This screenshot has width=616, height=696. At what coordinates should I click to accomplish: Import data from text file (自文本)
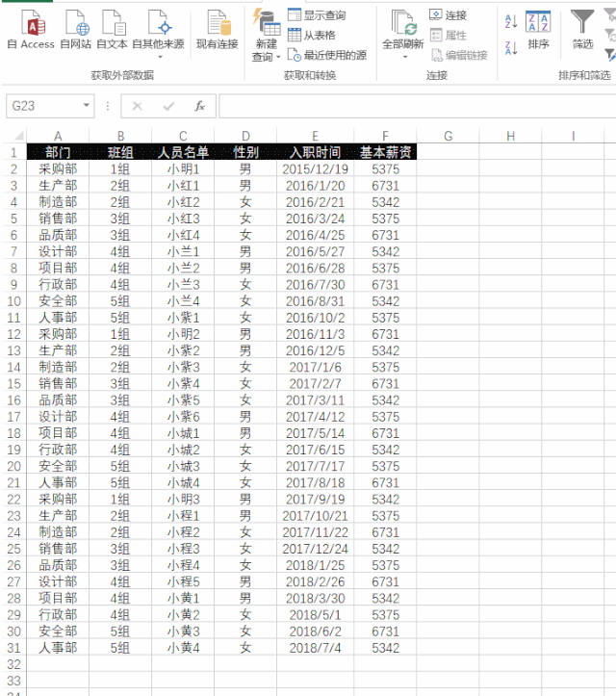(112, 30)
